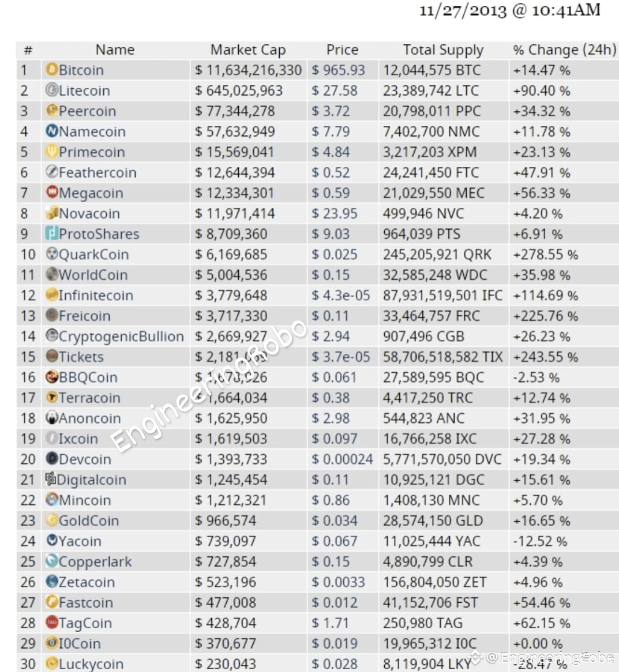This screenshot has height=672, width=619.
Task: Click supply value 87,931,519,501 IFC
Action: (x=442, y=295)
